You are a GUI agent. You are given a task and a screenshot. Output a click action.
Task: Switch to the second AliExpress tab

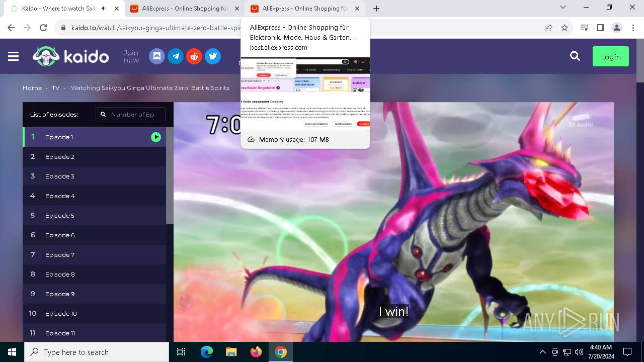click(x=305, y=9)
